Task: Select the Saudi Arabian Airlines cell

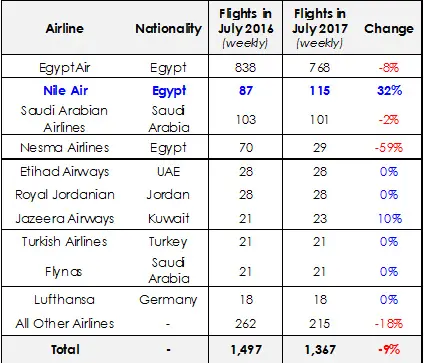Action: pyautogui.click(x=64, y=119)
